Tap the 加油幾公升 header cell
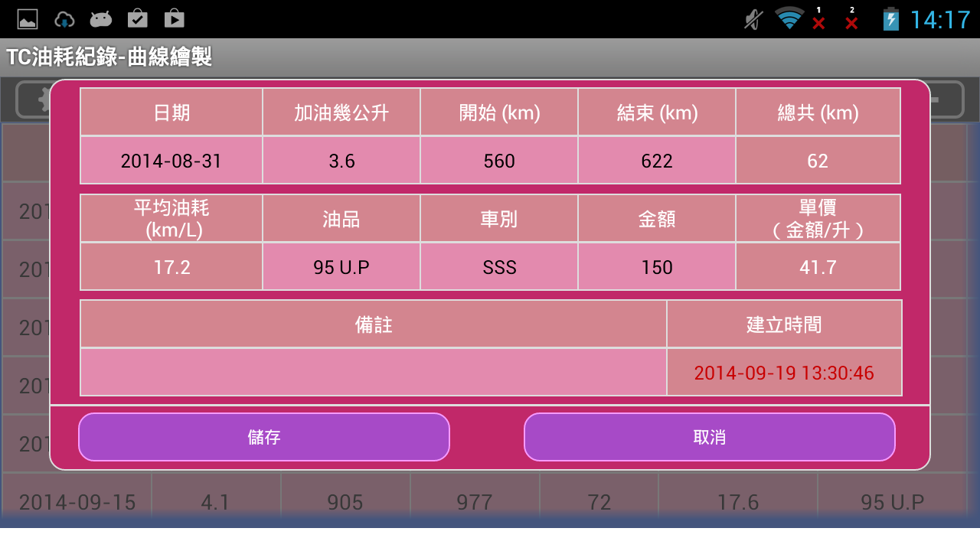This screenshot has width=980, height=551. pos(341,112)
